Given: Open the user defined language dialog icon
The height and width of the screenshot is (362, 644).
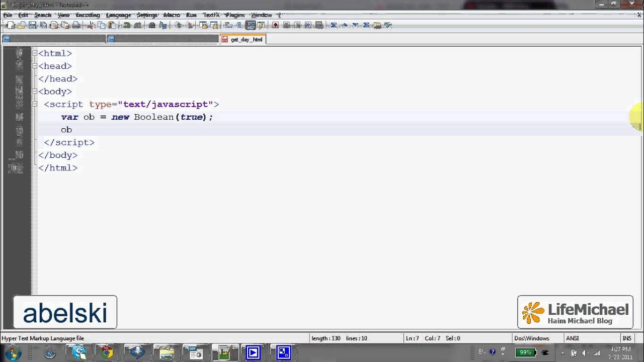Looking at the screenshot, I should pos(261,25).
